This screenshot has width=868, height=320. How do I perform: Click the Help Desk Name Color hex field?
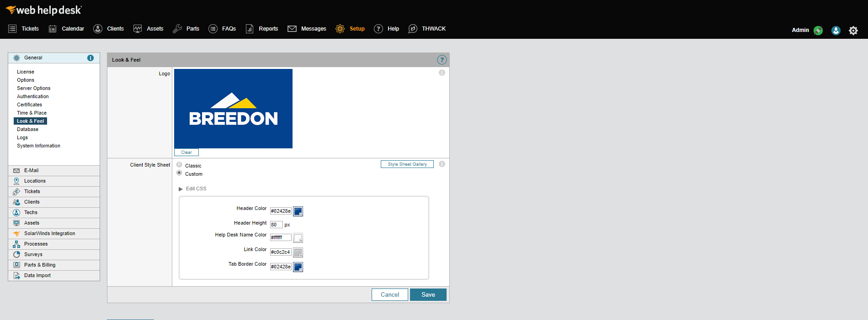281,237
